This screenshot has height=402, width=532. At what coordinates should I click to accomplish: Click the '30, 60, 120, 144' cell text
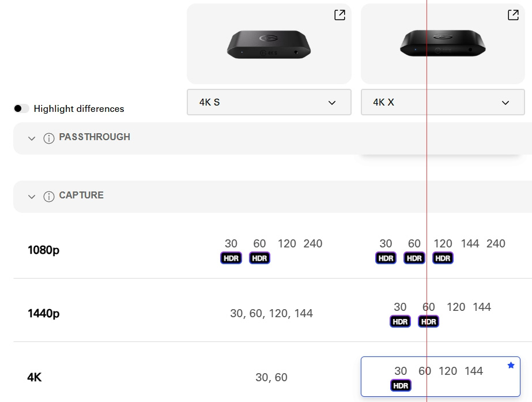[271, 313]
